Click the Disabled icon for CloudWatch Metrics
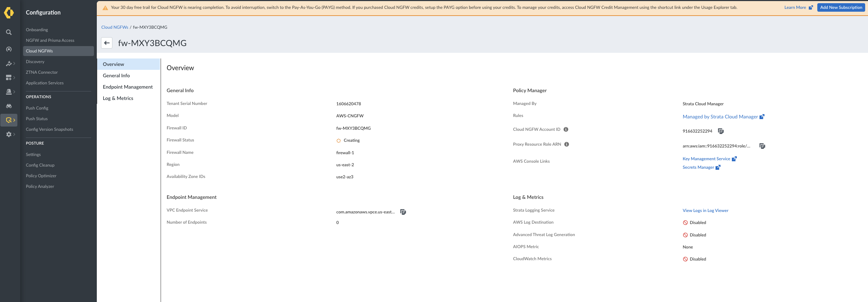Screen dimensions: 868x302 [685, 259]
